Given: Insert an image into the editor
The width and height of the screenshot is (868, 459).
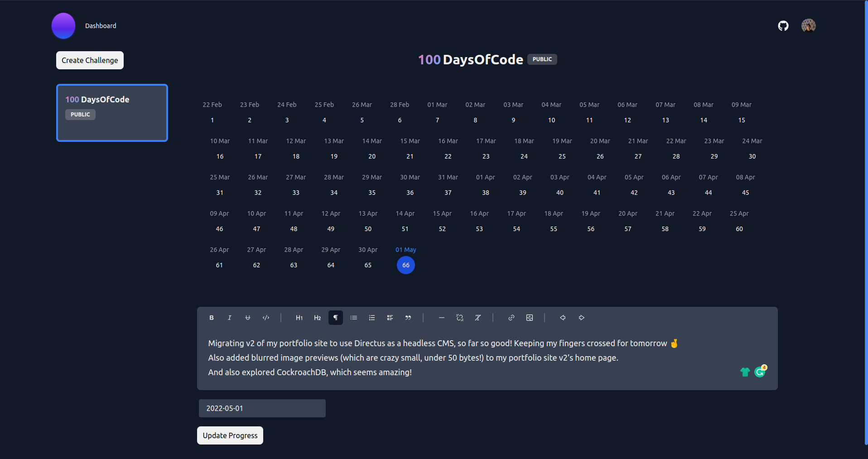Looking at the screenshot, I should point(530,318).
